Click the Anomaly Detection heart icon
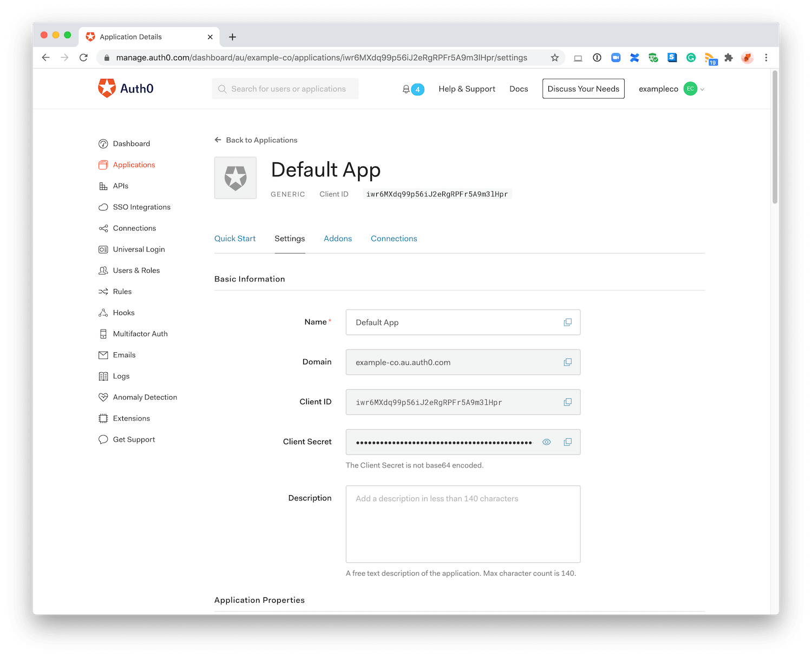This screenshot has width=812, height=658. (x=103, y=397)
